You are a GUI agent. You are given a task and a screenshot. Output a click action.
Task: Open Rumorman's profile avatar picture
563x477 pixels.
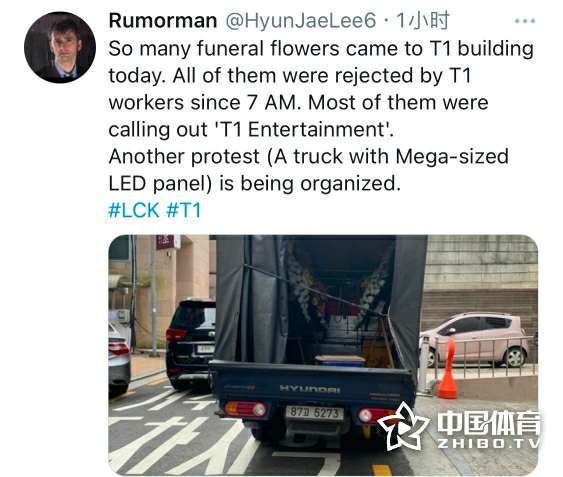60,47
